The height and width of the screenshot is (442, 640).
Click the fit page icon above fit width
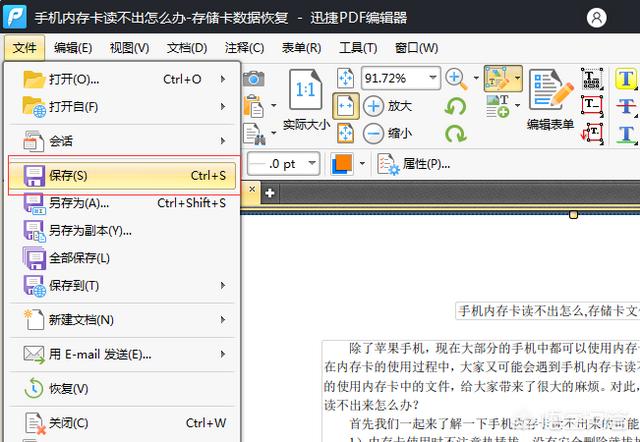pyautogui.click(x=345, y=78)
